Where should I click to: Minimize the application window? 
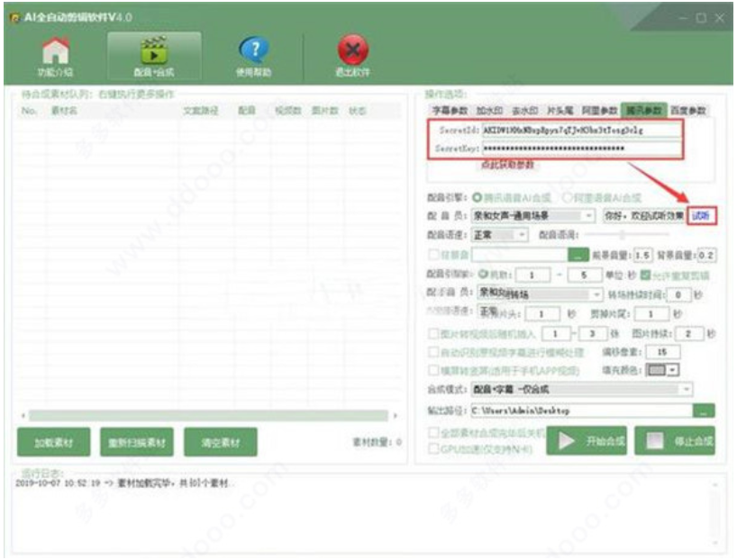click(x=684, y=18)
